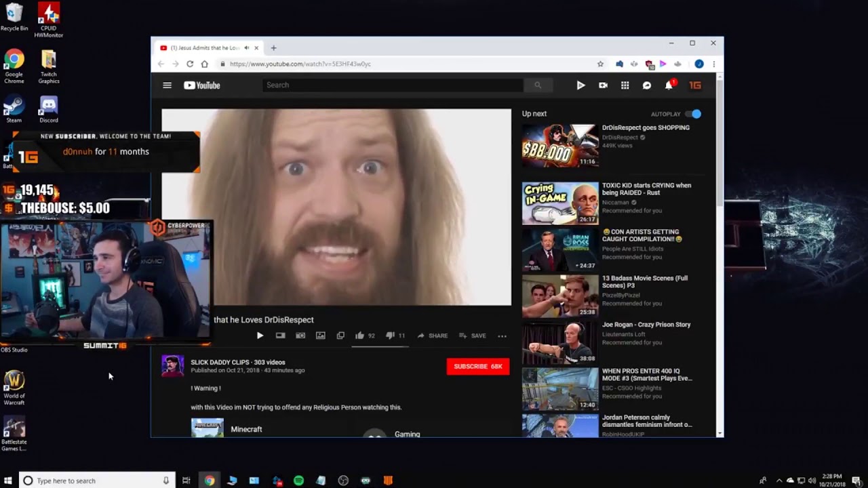The width and height of the screenshot is (868, 488).
Task: Open YouTube notifications bell
Action: [x=669, y=85]
